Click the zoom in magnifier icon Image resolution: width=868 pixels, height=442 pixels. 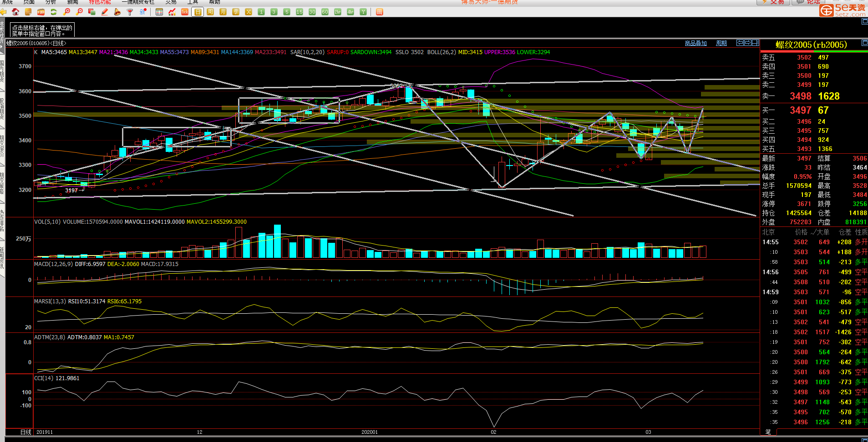67,12
